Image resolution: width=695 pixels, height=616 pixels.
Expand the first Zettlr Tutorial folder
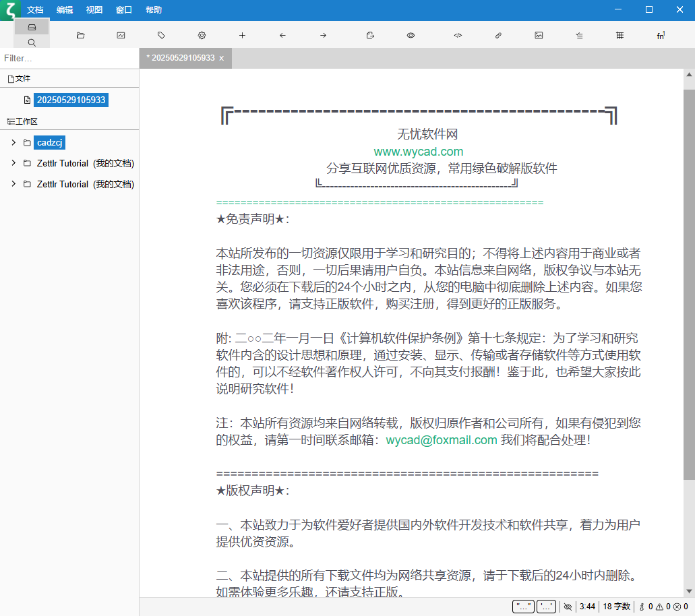coord(13,163)
